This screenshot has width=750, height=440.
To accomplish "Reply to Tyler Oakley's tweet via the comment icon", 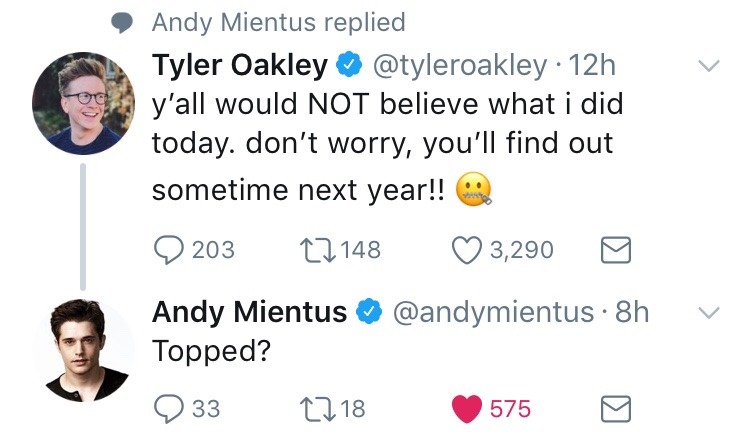I will coord(168,250).
